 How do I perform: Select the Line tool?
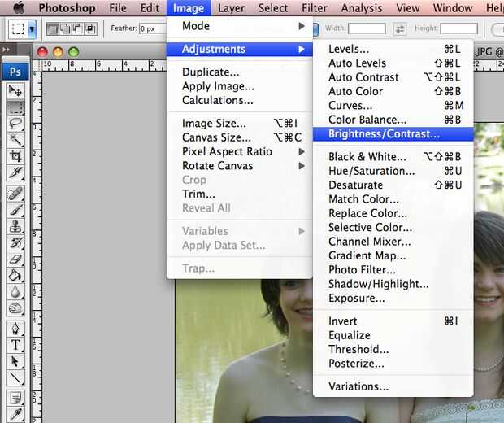(x=15, y=378)
